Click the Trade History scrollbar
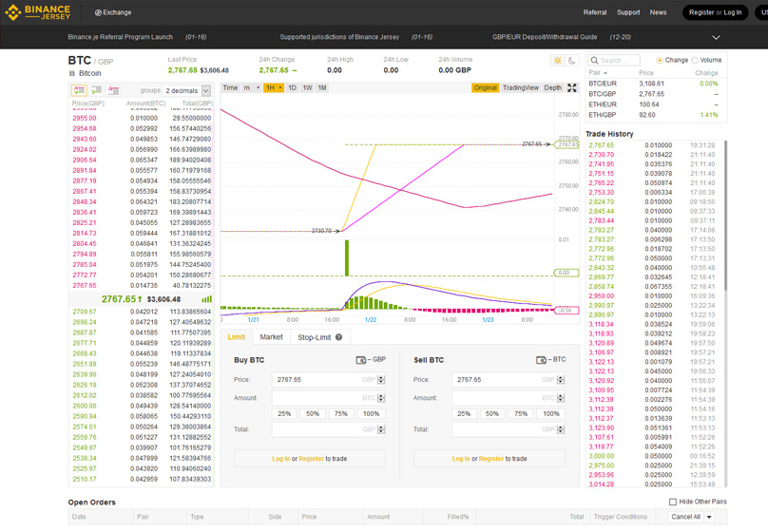Viewport: 768px width, 532px height. click(x=725, y=216)
